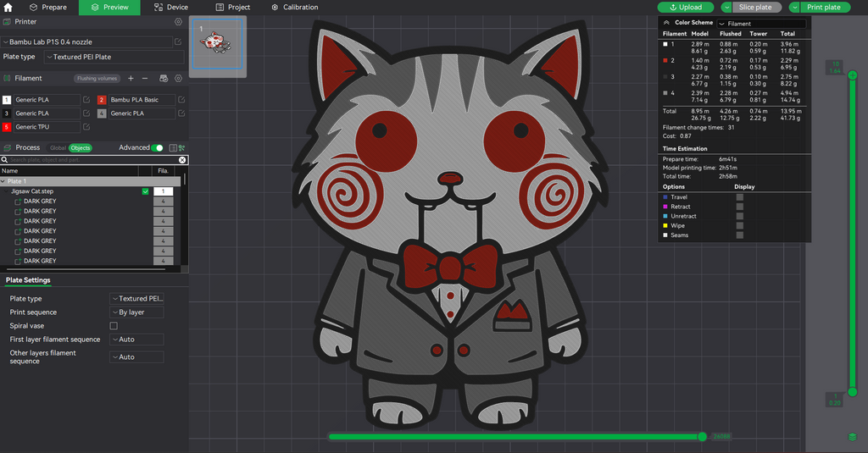Open Other layers filament sequence dropdown
868x453 pixels.
pos(136,357)
